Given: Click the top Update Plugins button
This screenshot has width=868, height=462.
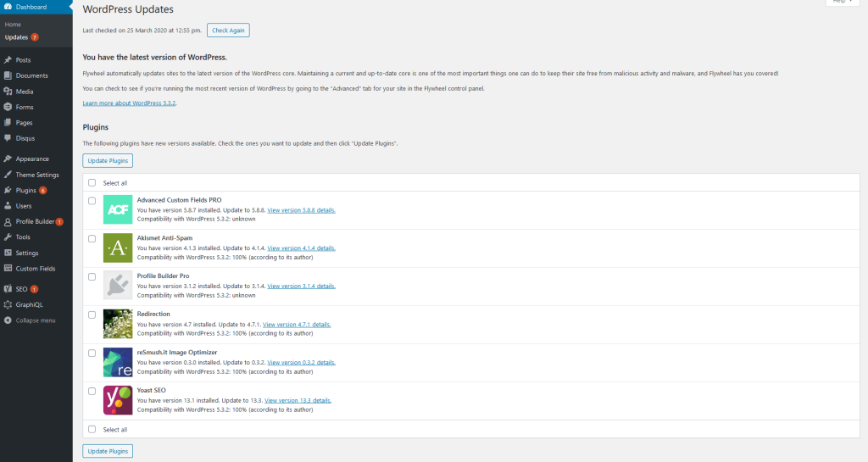Looking at the screenshot, I should (108, 160).
